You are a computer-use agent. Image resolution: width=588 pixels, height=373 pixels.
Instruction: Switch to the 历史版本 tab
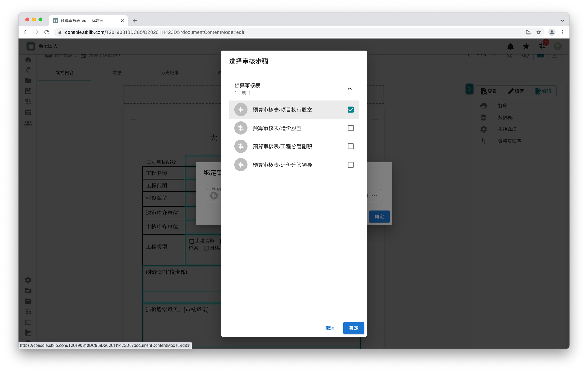coord(169,73)
